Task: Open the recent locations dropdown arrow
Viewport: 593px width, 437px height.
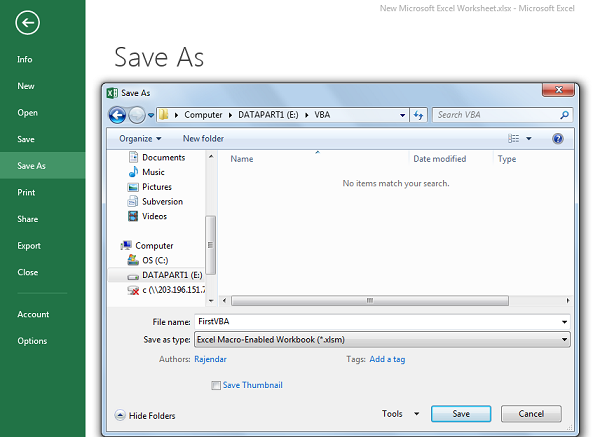Action: point(151,115)
